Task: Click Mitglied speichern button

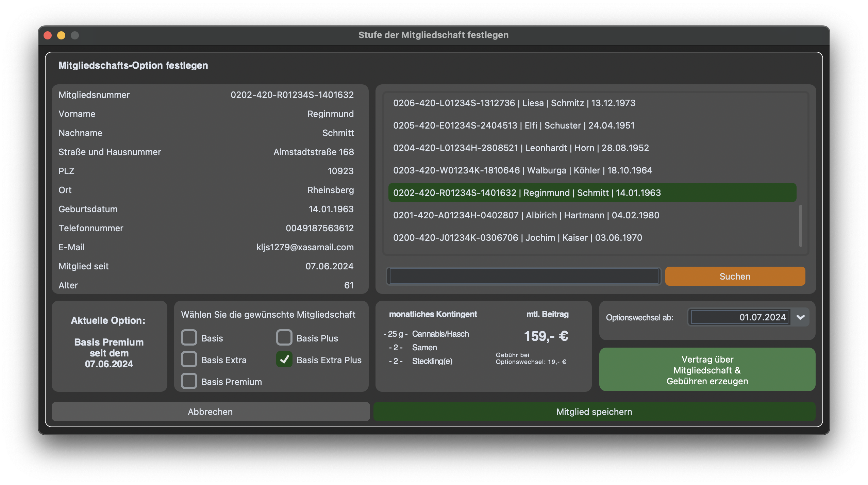Action: [594, 412]
